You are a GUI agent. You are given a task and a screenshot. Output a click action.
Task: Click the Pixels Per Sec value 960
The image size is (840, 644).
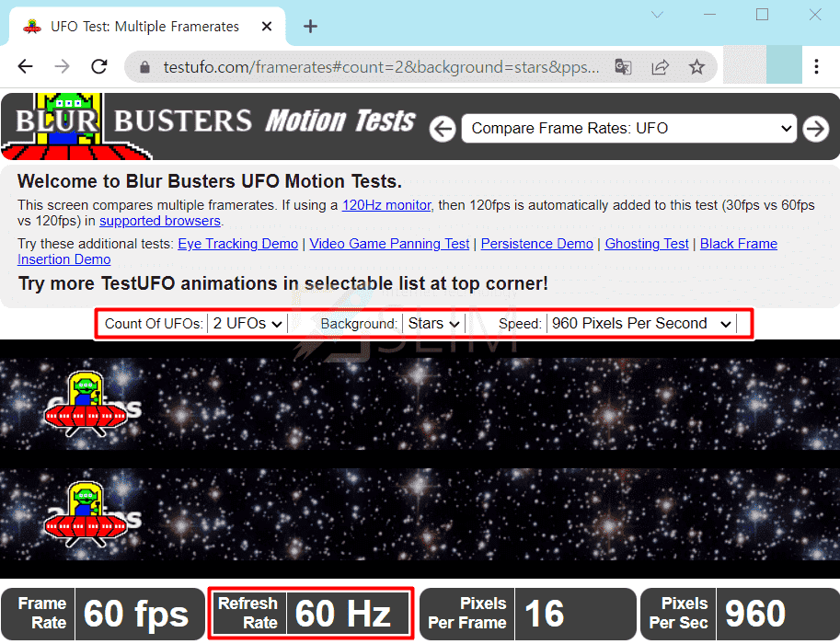click(x=755, y=614)
